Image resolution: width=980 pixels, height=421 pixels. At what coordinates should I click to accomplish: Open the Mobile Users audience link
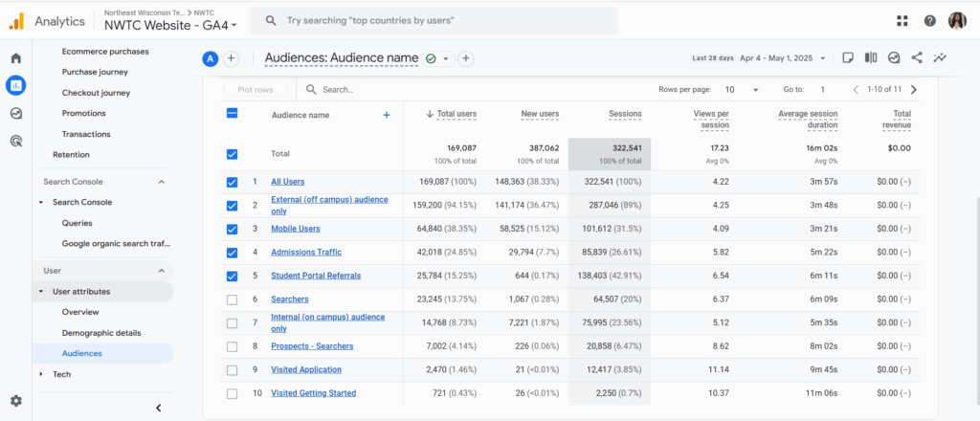[x=295, y=229]
